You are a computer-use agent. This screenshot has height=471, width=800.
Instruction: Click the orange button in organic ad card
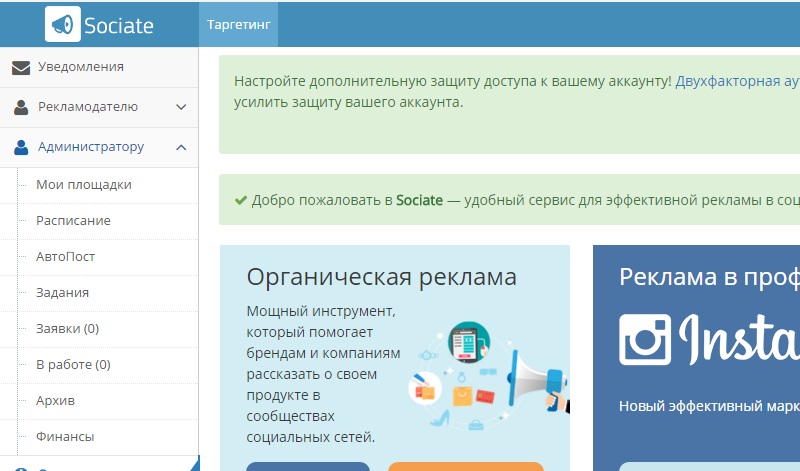pos(465,466)
